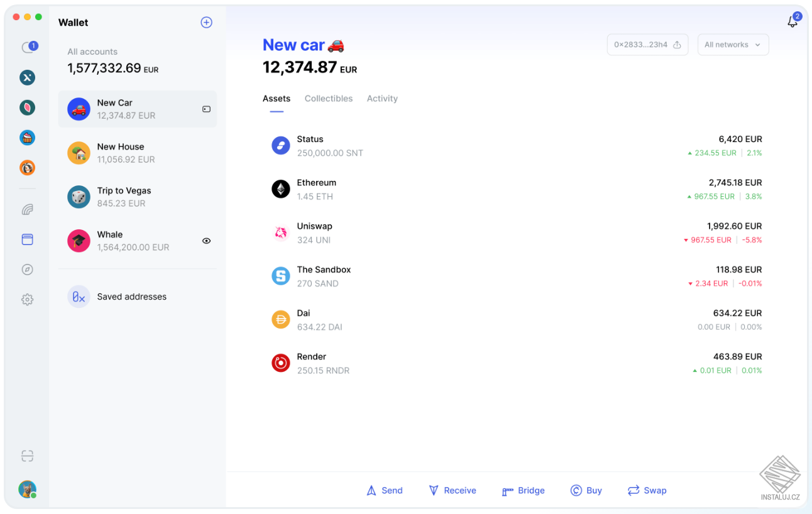Expand the All networks dropdown
This screenshot has height=514, width=812.
[733, 45]
